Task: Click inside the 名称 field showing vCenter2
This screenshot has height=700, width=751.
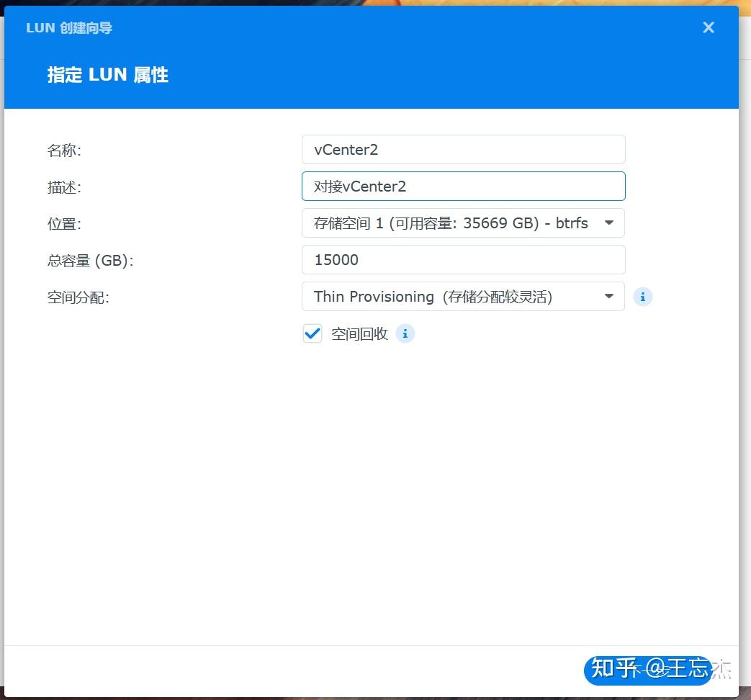Action: point(463,149)
